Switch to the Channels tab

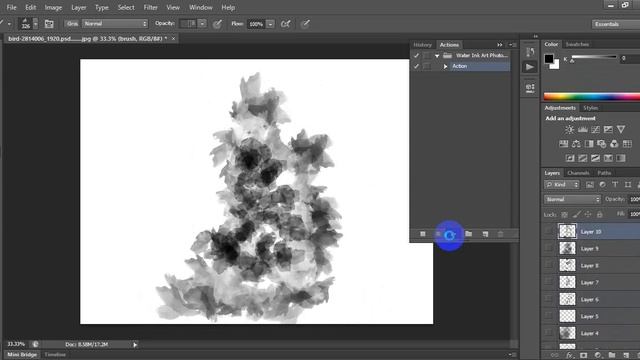[578, 173]
